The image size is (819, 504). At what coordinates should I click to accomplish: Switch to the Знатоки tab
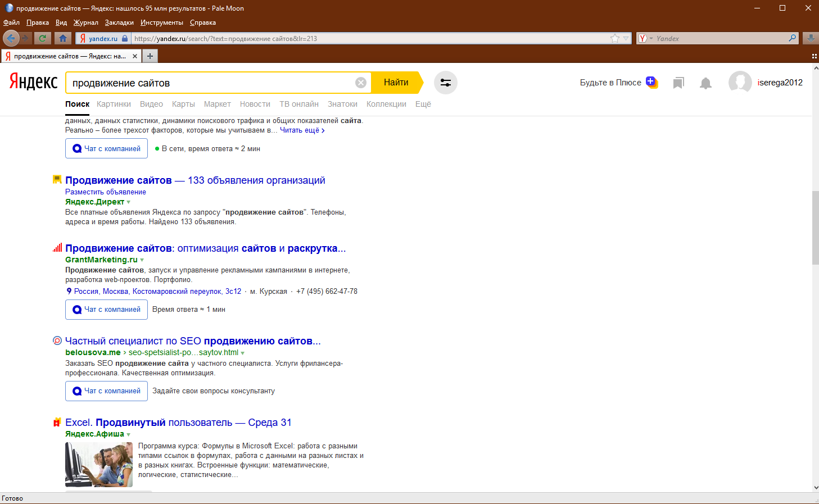pos(342,104)
